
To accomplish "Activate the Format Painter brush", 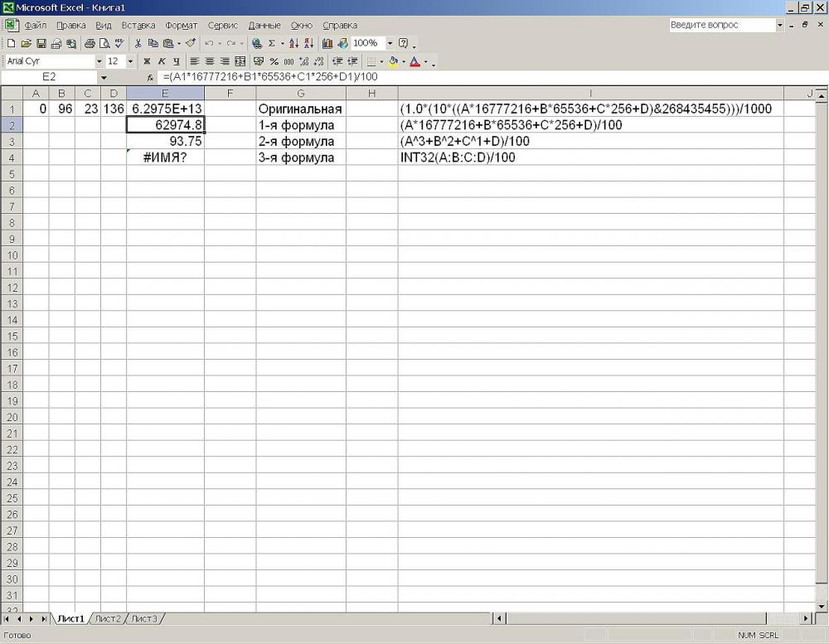I will coord(191,43).
